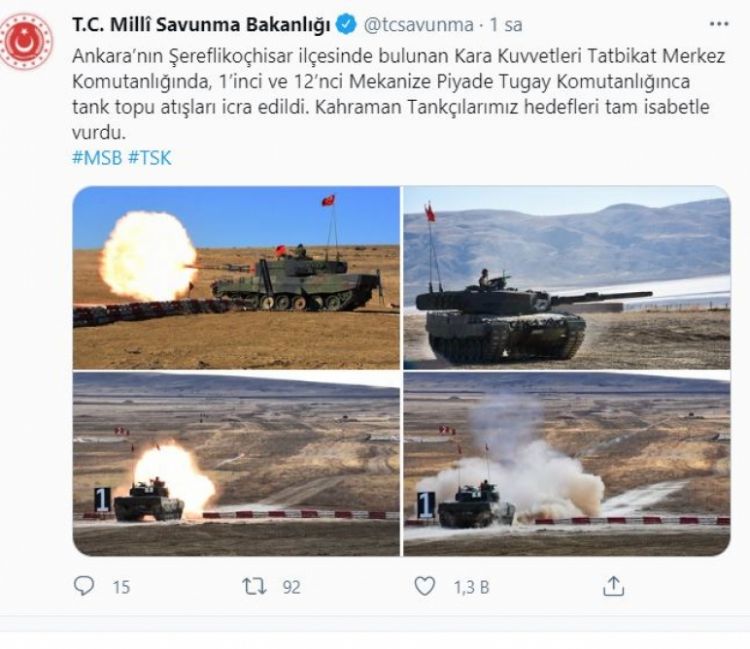Click the retweet icon

point(254,586)
